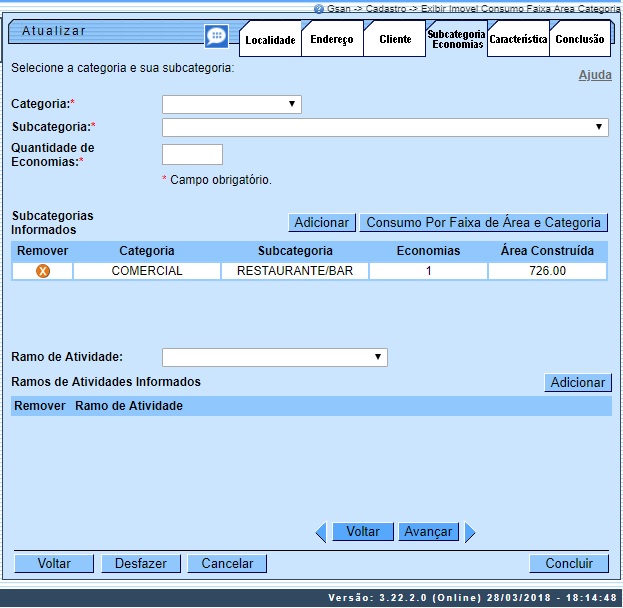Focus the Quantidade de Economias input field
This screenshot has height=608, width=623.
[192, 154]
